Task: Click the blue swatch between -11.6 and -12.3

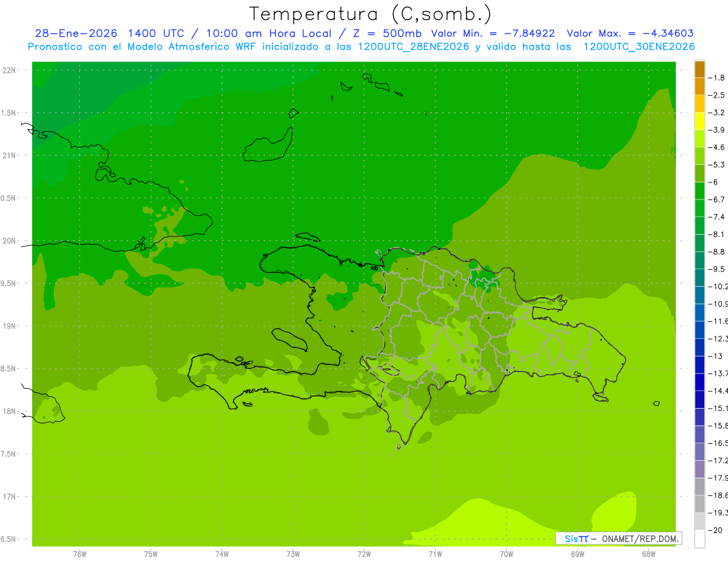Action: click(x=699, y=330)
